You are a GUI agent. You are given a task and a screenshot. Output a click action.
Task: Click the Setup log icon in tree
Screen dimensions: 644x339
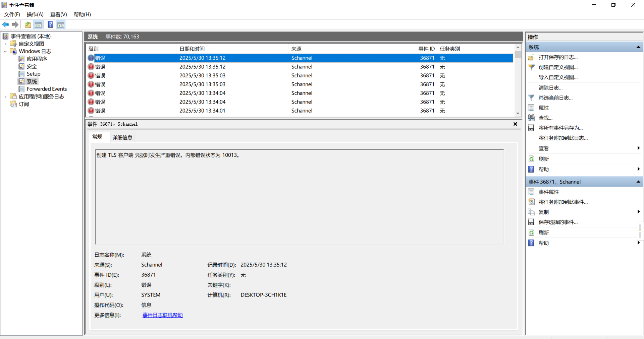pos(21,74)
